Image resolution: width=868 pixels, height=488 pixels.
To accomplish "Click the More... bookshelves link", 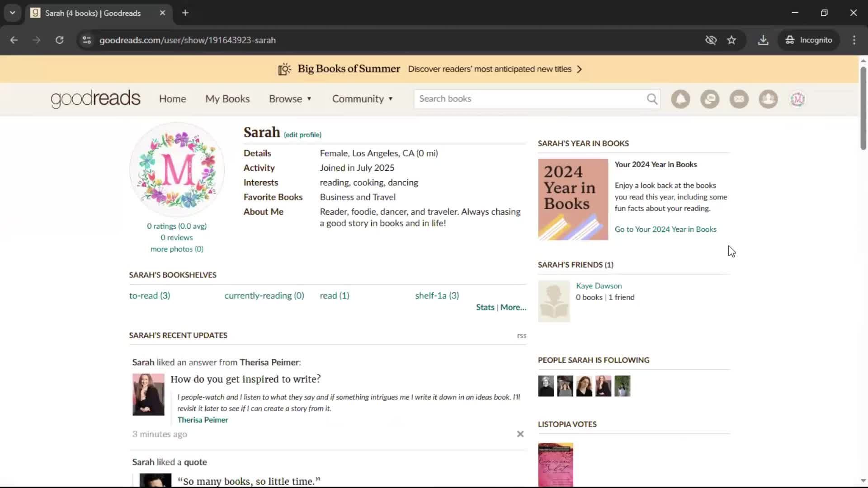I will coord(513,307).
